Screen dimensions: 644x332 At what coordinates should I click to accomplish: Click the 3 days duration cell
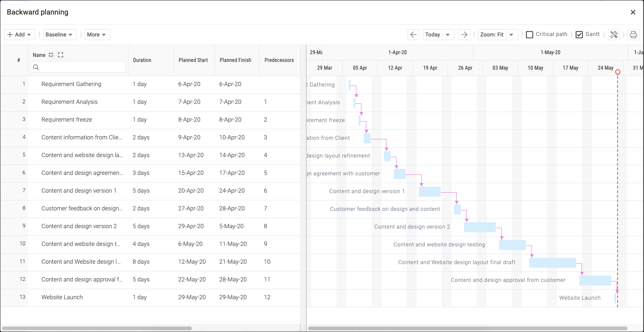click(x=151, y=173)
